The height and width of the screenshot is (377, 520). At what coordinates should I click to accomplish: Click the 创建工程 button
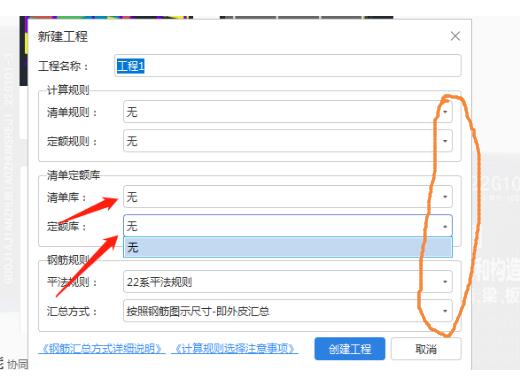click(350, 349)
